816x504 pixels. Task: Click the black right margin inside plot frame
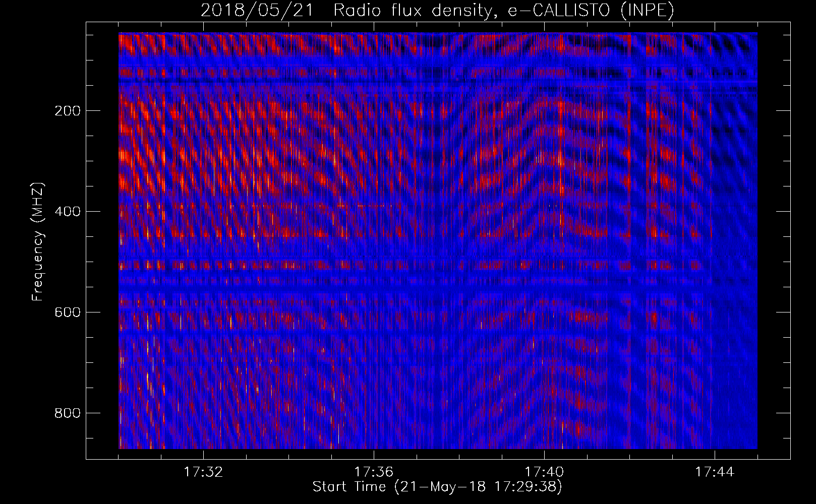[774, 241]
